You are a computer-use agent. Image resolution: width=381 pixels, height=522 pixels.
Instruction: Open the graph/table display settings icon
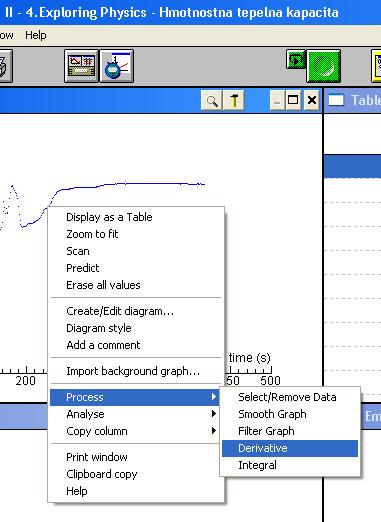[81, 66]
